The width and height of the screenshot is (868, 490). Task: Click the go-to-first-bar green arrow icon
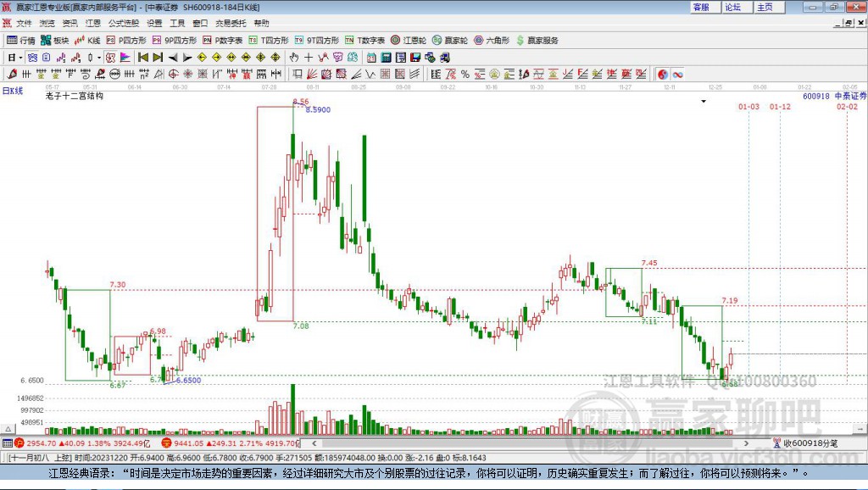142,58
